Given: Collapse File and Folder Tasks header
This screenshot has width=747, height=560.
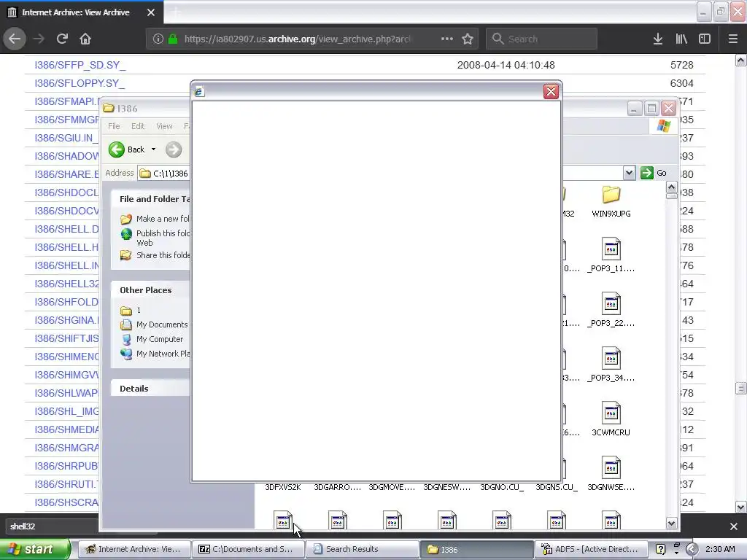Looking at the screenshot, I should (150, 199).
